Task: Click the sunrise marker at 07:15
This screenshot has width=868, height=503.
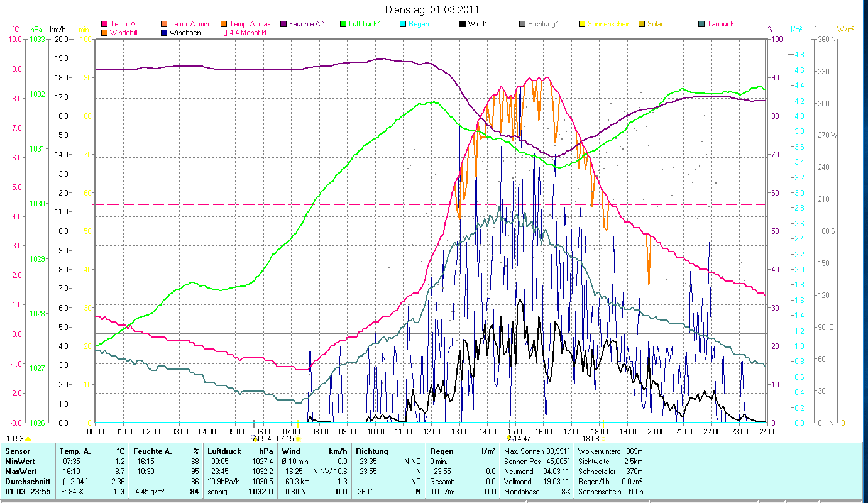Action: pos(298,438)
